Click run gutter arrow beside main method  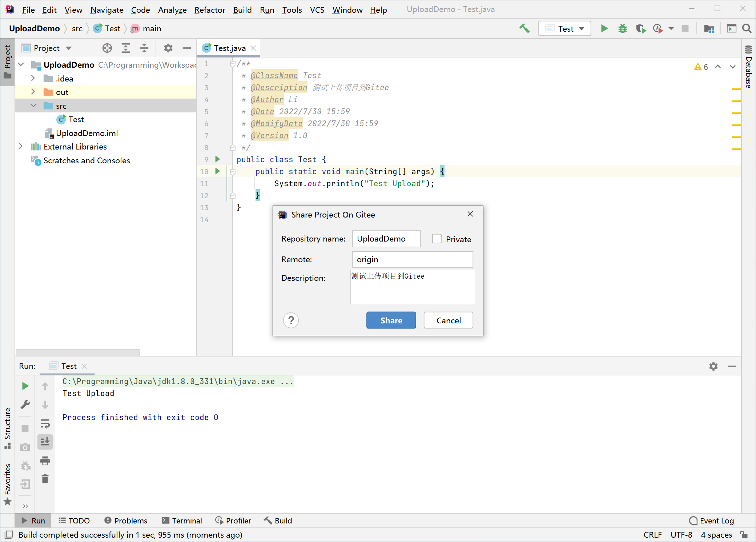tap(217, 171)
